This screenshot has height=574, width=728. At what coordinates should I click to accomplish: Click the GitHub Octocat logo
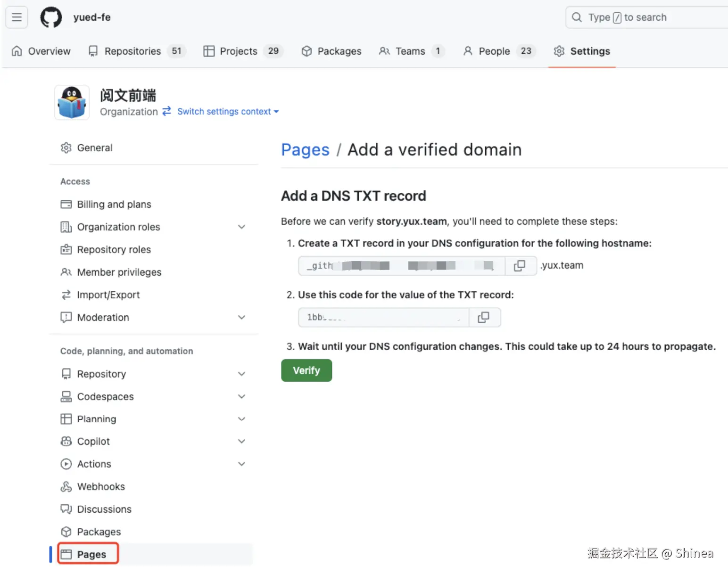pos(51,17)
